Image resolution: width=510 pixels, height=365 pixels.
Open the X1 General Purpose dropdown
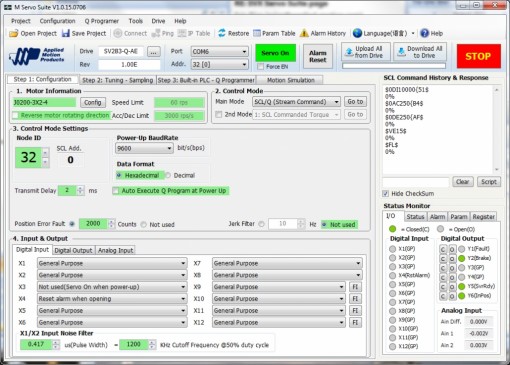pyautogui.click(x=112, y=263)
